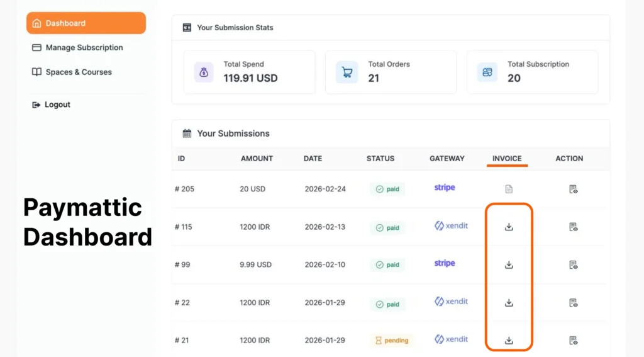
Task: Click the date 2026-02-10
Action: click(325, 265)
